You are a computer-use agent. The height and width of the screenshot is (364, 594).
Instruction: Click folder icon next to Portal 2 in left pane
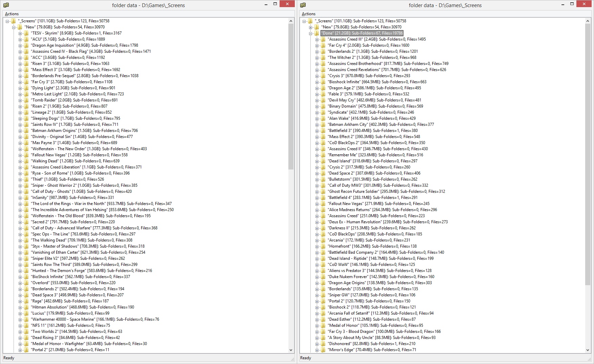pyautogui.click(x=26, y=350)
